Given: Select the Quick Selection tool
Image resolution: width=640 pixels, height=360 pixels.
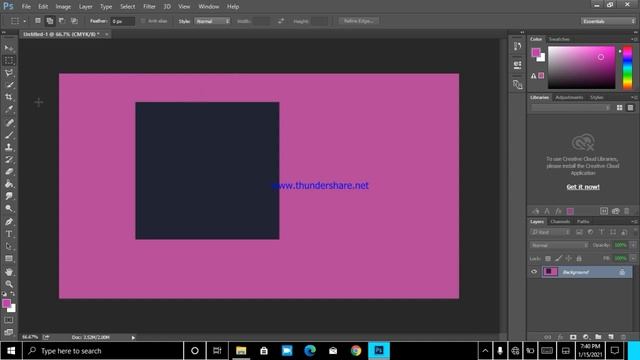Looking at the screenshot, I should (9, 85).
